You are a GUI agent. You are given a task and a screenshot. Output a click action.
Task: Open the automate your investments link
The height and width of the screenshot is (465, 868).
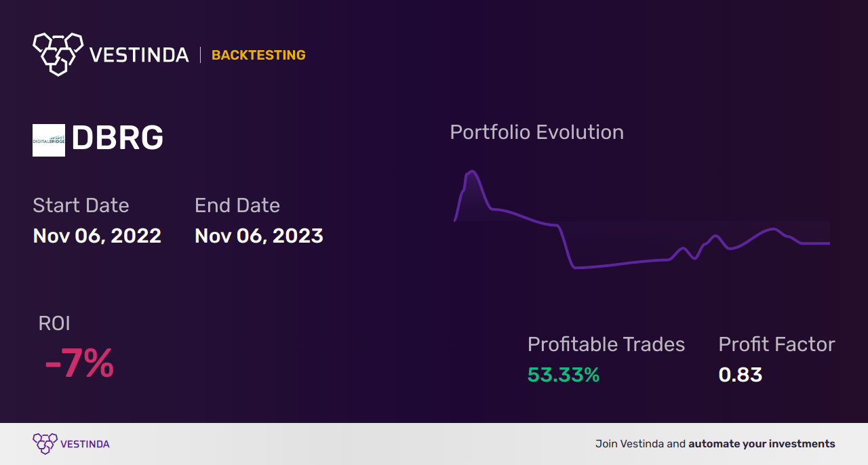pyautogui.click(x=762, y=444)
